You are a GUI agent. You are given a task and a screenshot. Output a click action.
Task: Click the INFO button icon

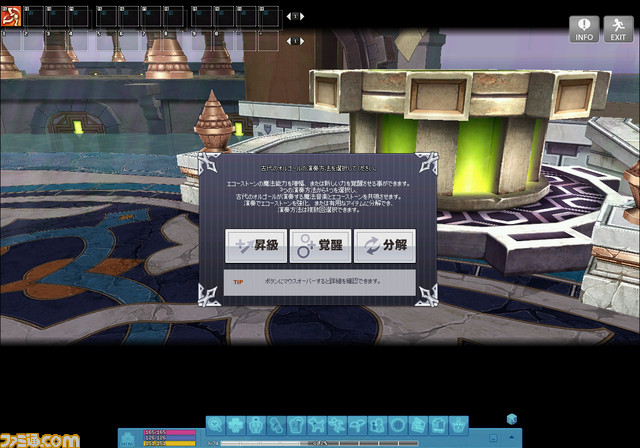[x=584, y=29]
